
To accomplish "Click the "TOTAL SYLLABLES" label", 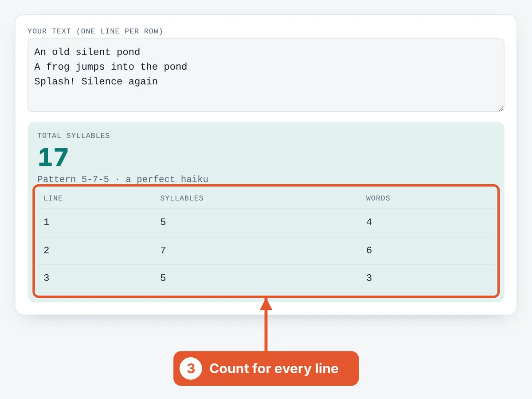I will click(74, 136).
